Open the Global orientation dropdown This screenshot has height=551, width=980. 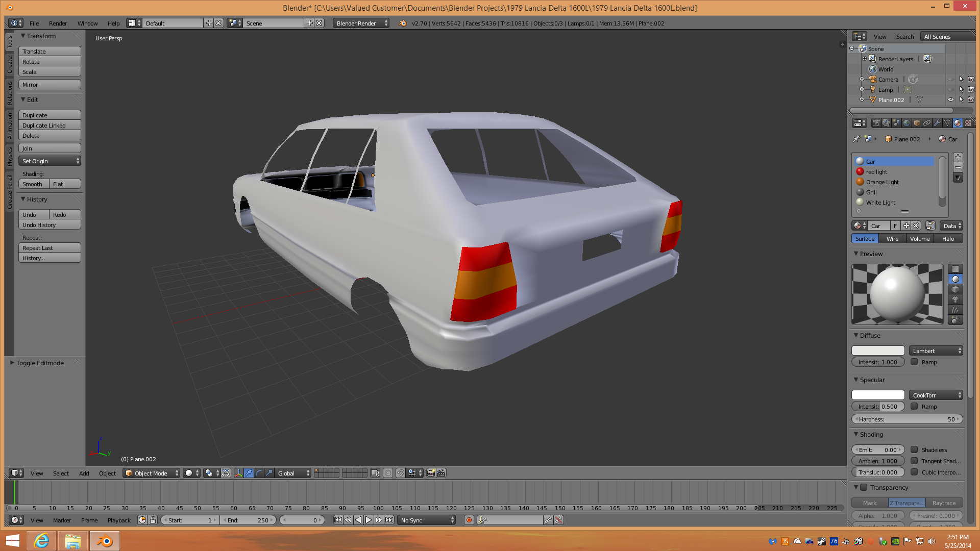[293, 473]
